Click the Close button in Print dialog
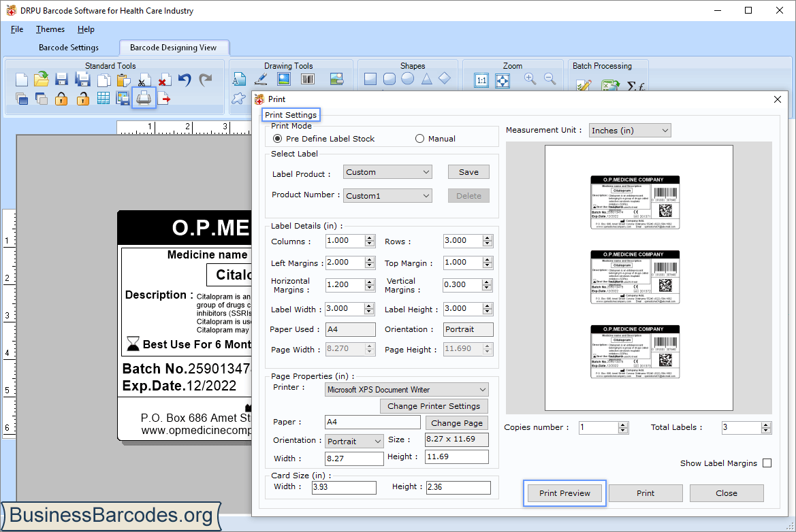The image size is (796, 532). pyautogui.click(x=727, y=493)
